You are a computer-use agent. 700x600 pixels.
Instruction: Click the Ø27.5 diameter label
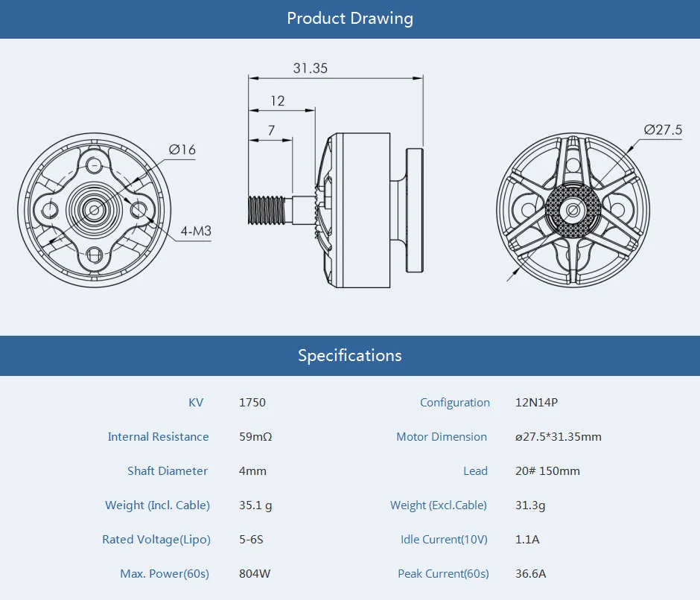(x=663, y=130)
